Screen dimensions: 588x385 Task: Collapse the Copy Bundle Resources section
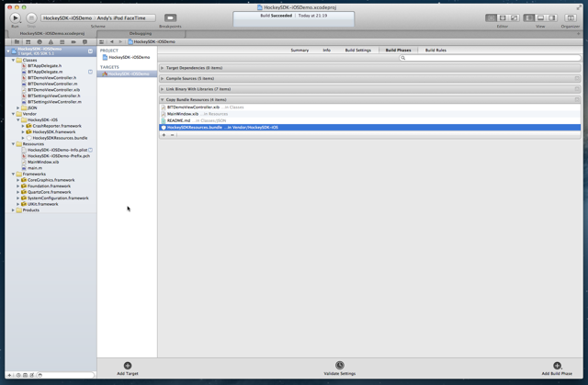coord(163,99)
